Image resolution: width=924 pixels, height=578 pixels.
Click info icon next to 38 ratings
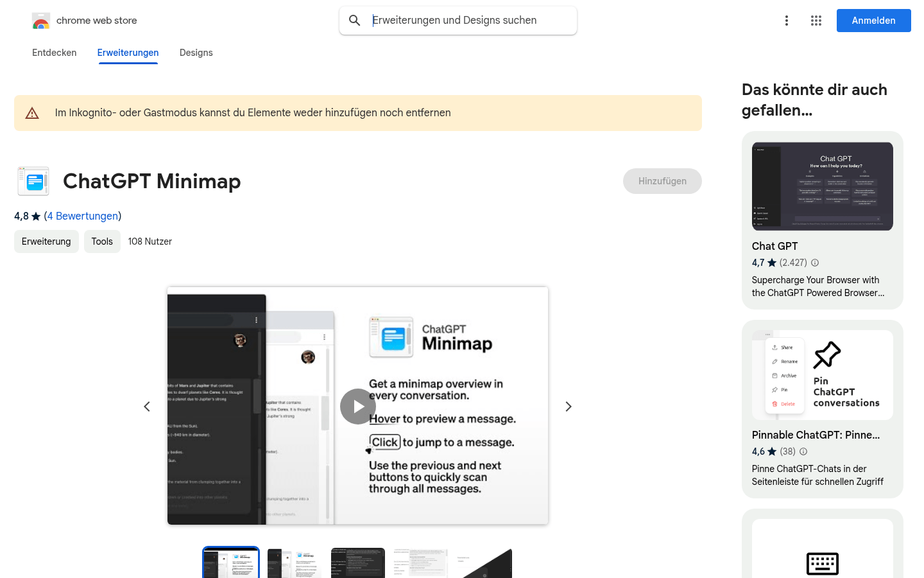[x=803, y=451]
